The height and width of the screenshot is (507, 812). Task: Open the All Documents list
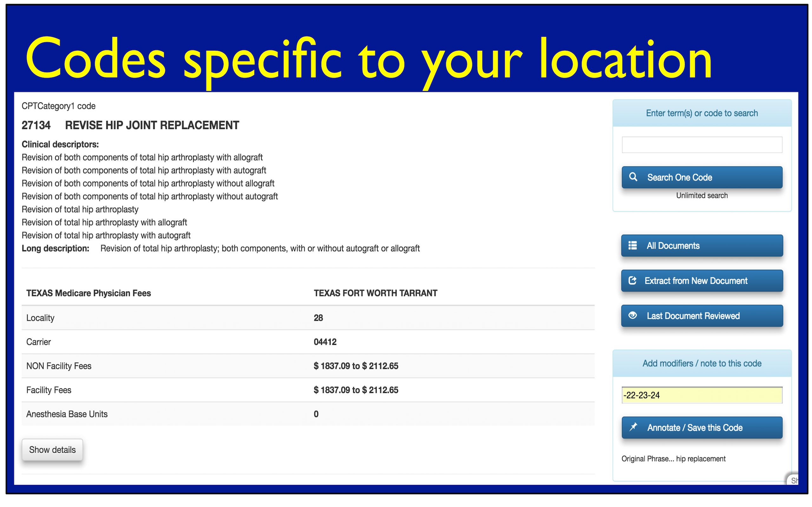pos(702,246)
